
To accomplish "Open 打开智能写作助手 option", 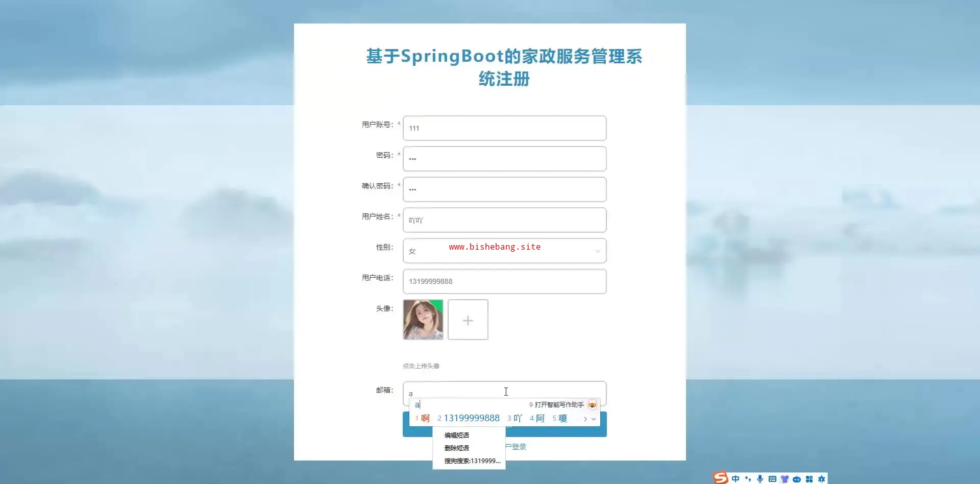I will point(556,405).
